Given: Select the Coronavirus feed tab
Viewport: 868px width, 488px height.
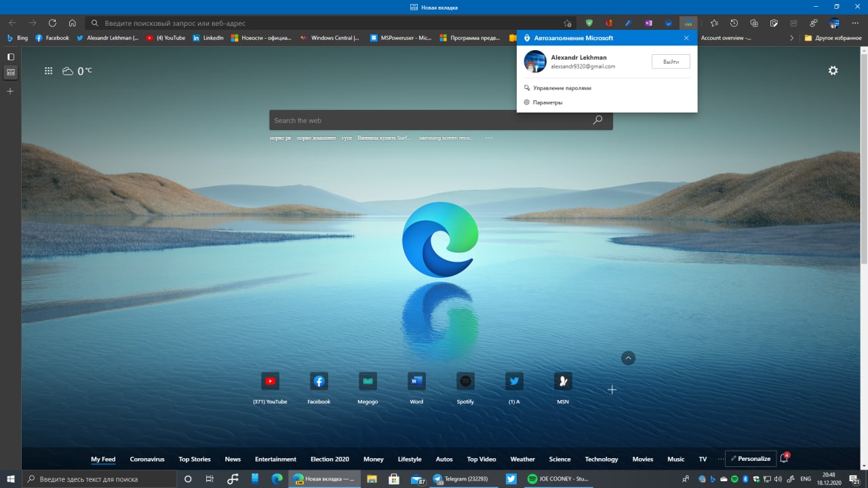Looking at the screenshot, I should point(147,459).
